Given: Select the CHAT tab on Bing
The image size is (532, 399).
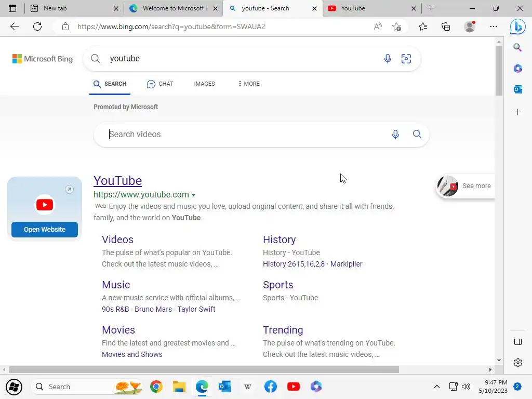Looking at the screenshot, I should tap(160, 84).
